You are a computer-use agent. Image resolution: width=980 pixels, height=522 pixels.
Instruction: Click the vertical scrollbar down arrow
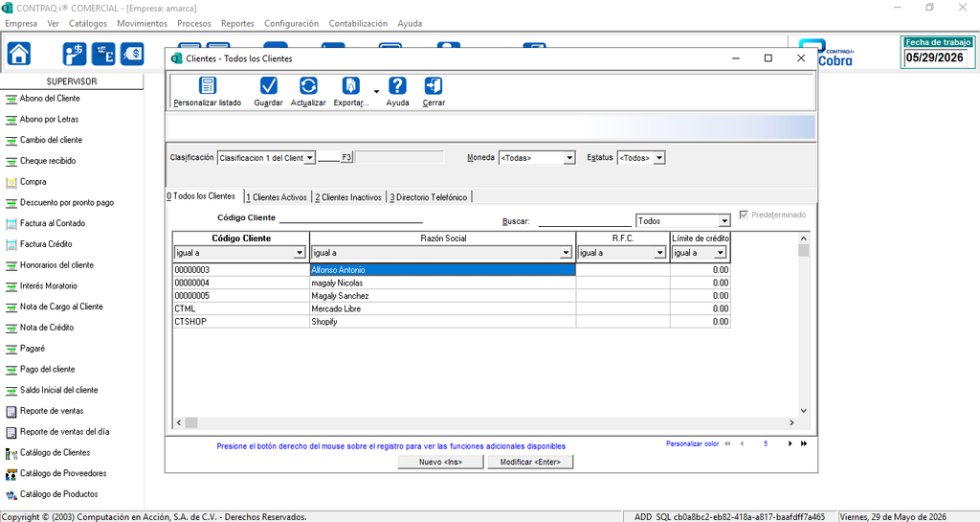(804, 411)
